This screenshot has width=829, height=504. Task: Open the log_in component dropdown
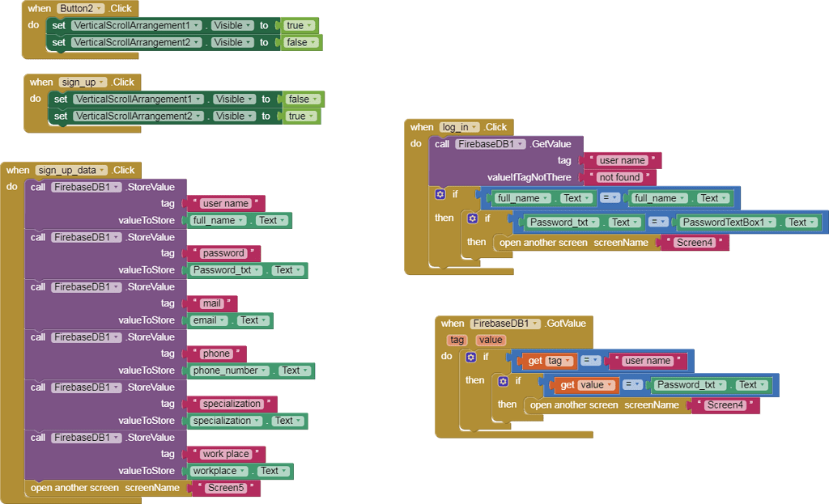click(475, 127)
